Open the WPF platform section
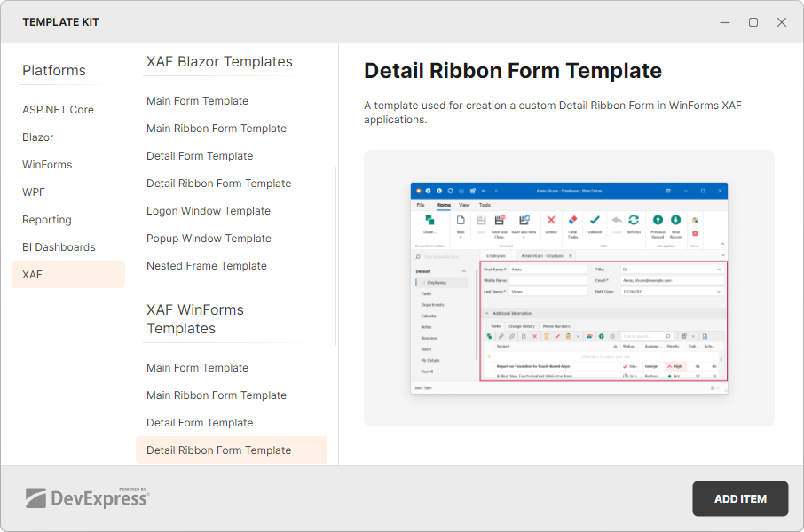Image resolution: width=804 pixels, height=532 pixels. click(33, 192)
